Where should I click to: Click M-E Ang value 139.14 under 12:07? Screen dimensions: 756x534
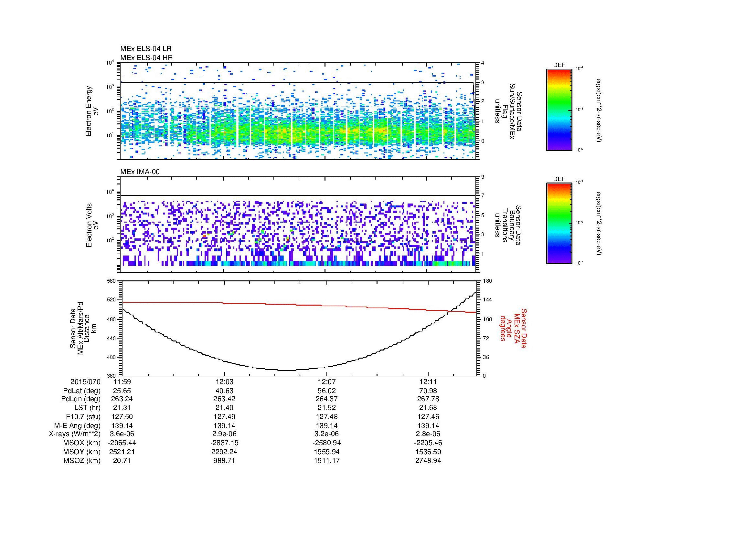(x=326, y=425)
